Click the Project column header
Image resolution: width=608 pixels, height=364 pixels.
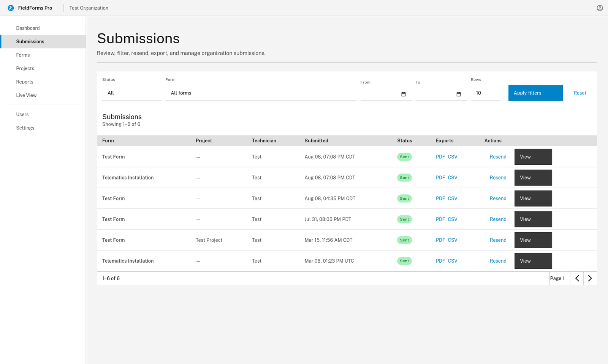[204, 141]
